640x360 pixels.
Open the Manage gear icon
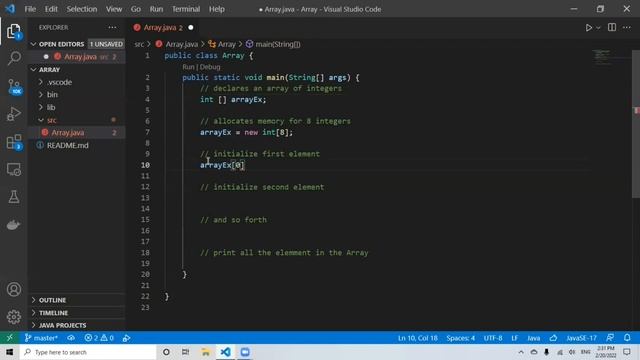[13, 317]
